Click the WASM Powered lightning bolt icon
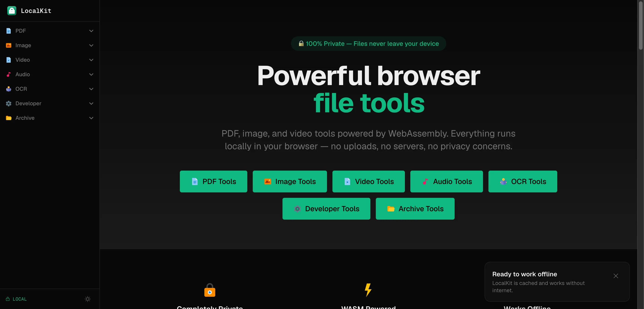Screen dimensions: 644x309 [368, 290]
